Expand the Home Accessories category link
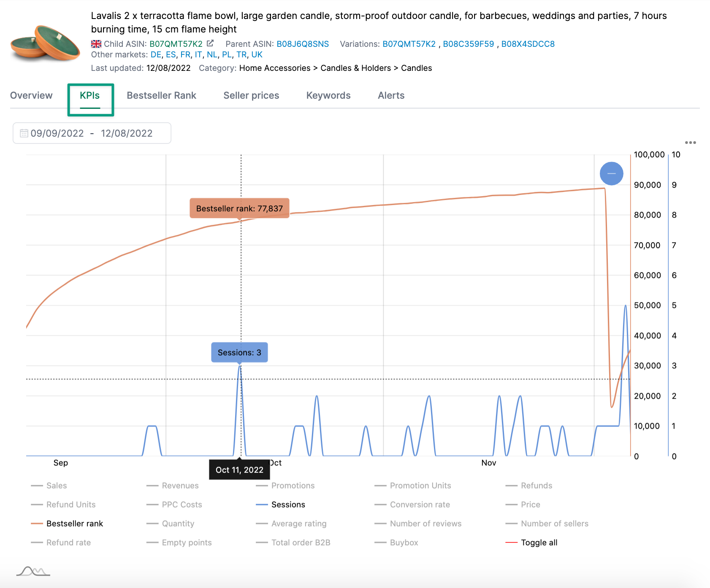 [x=274, y=68]
